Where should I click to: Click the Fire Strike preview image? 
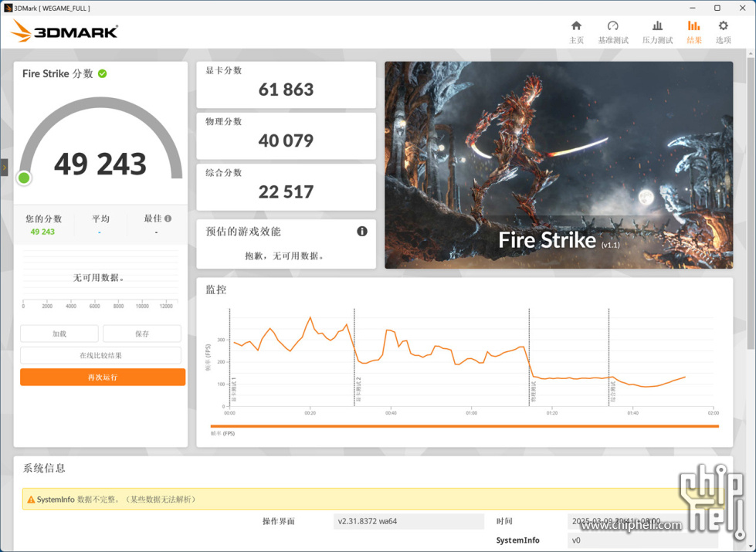click(x=559, y=165)
